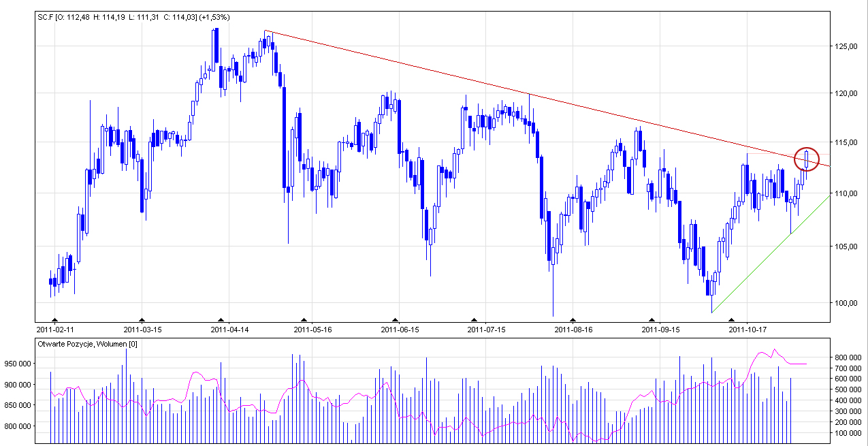This screenshot has height=446, width=868.
Task: Click the 300 000 volume axis label
Action: 849,411
